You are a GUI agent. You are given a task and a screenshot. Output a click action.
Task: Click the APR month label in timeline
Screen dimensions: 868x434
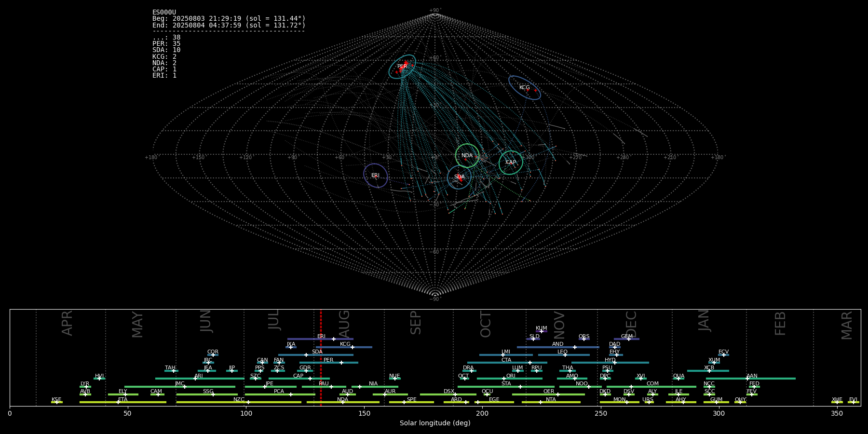coord(67,323)
